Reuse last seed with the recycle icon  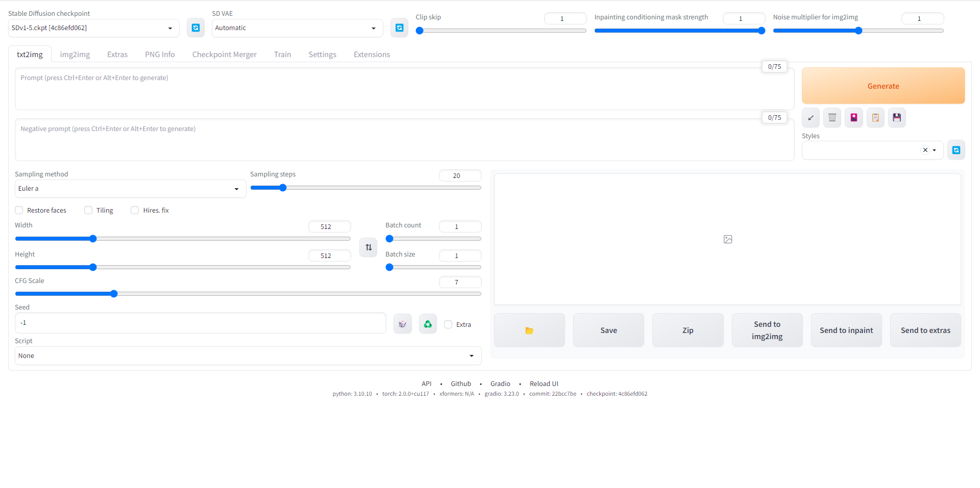tap(428, 324)
